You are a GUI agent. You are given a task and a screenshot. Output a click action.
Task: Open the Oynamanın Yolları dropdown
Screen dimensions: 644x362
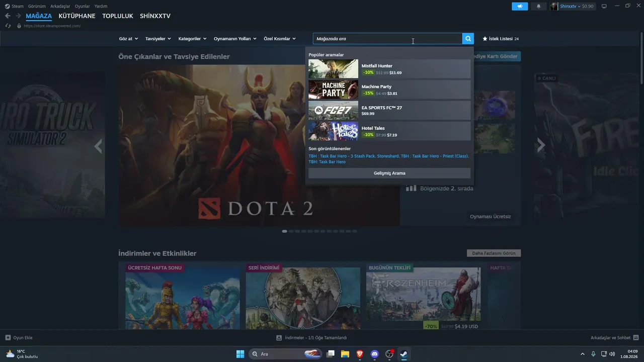[235, 39]
